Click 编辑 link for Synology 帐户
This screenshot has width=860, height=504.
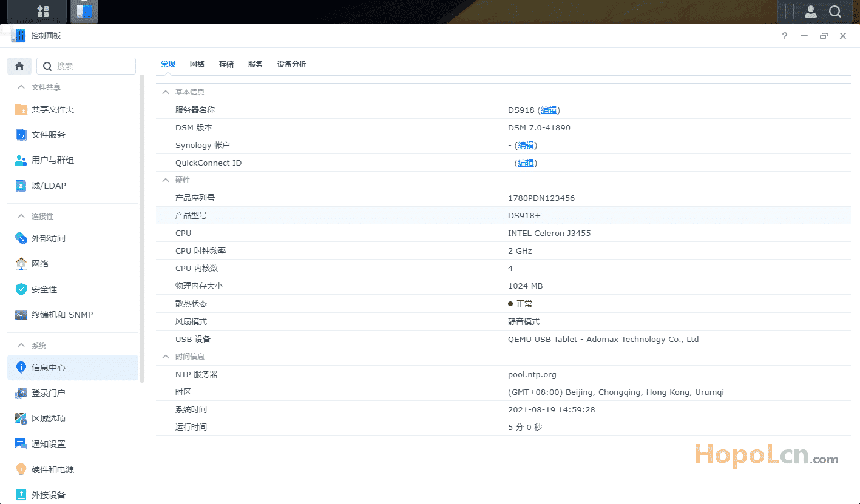pyautogui.click(x=526, y=146)
